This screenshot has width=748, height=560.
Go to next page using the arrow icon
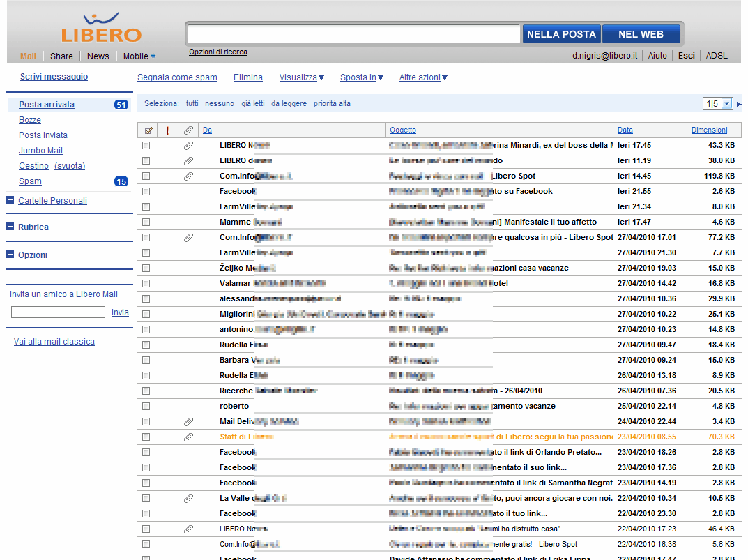pos(739,104)
